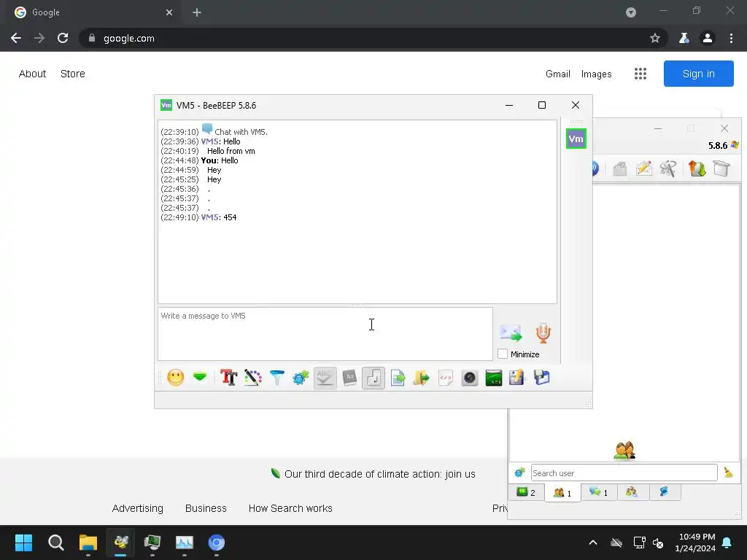Record a voice message with microphone

(x=543, y=332)
